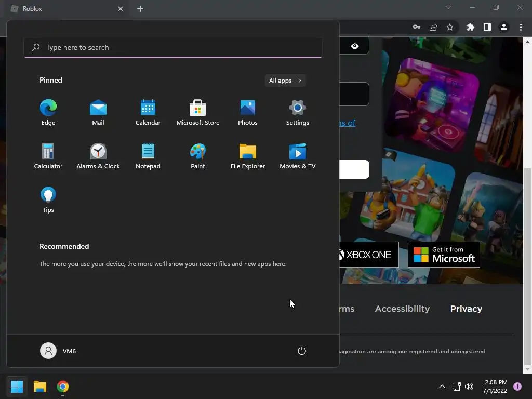Open the notification center badge
The image size is (532, 399).
pyautogui.click(x=517, y=387)
